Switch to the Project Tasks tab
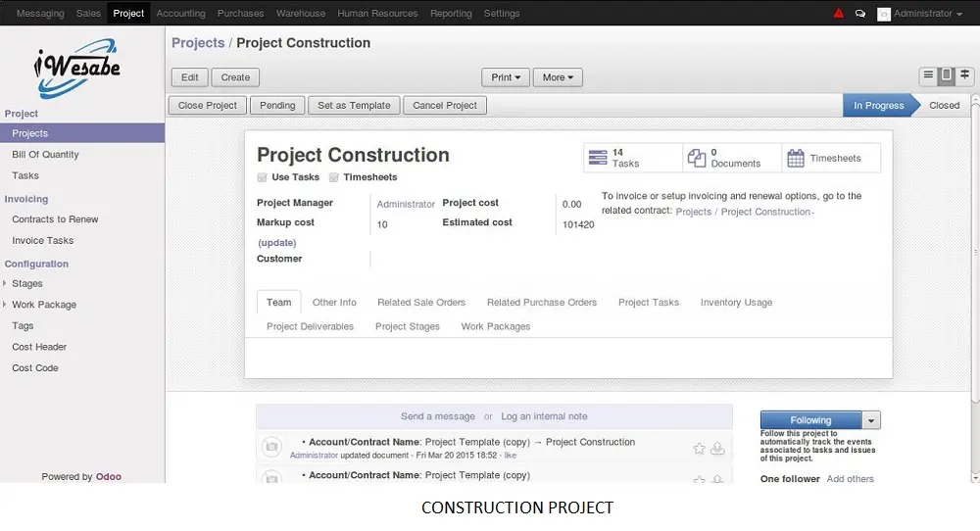 [648, 303]
